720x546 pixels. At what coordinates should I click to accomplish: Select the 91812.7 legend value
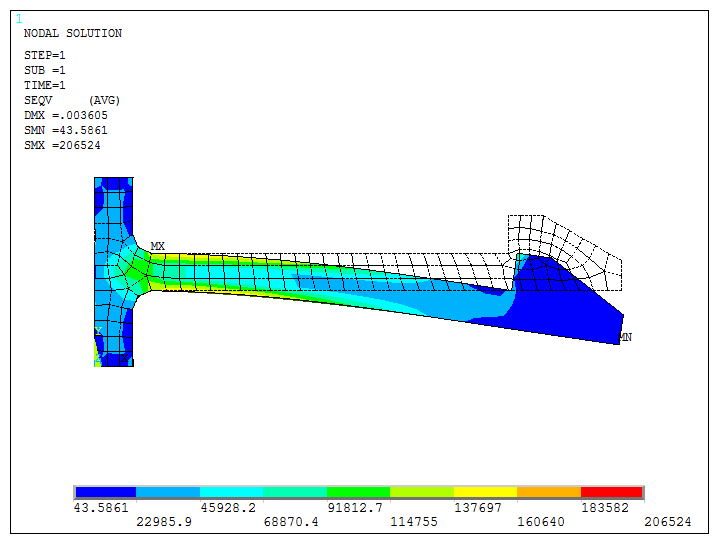(355, 508)
